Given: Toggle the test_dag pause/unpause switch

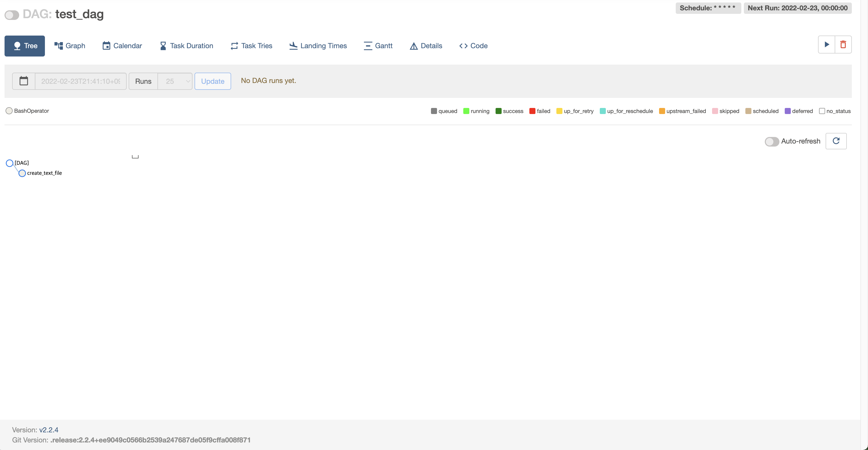Looking at the screenshot, I should click(x=12, y=15).
